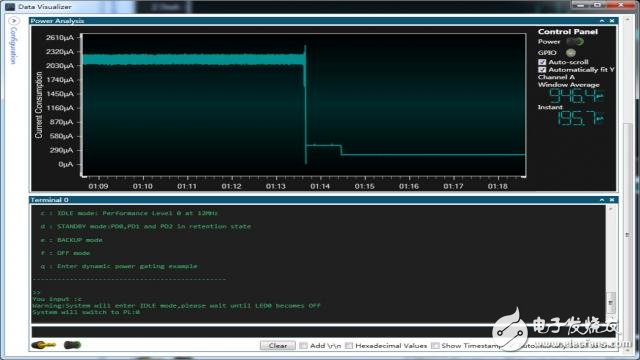
Task: Enable the Hexadecimal Values checkbox
Action: pyautogui.click(x=349, y=346)
